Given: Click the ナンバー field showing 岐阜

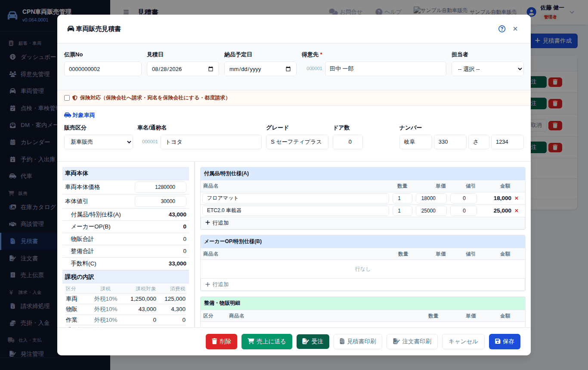Looking at the screenshot, I should tap(416, 142).
